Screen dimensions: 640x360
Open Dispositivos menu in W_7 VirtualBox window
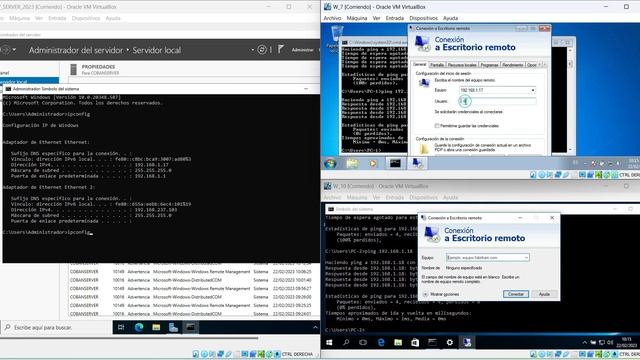(x=423, y=18)
